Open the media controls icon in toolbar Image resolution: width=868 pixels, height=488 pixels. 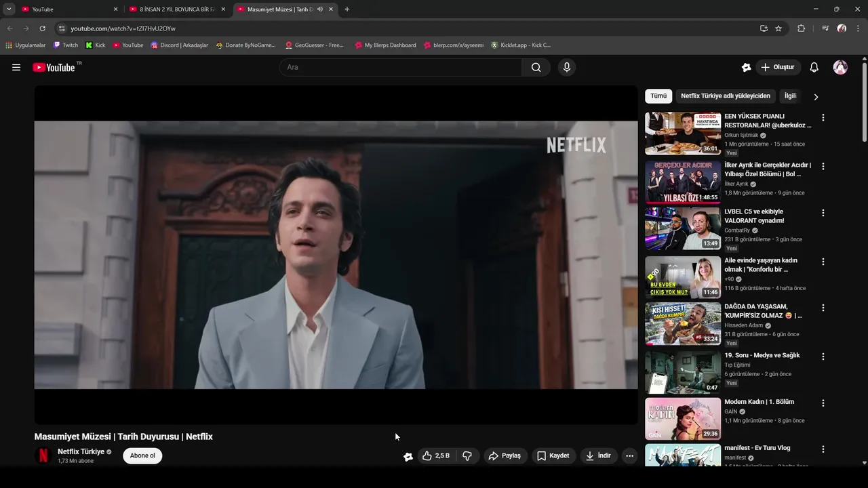(x=825, y=28)
